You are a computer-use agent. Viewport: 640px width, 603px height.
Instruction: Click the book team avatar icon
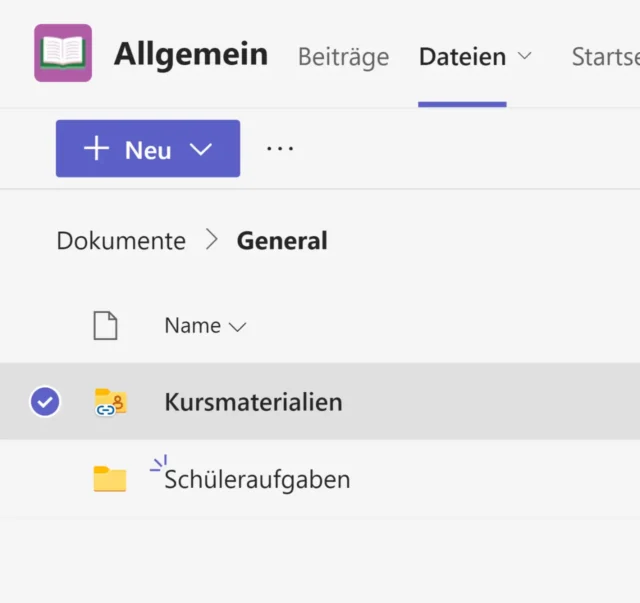pos(63,53)
